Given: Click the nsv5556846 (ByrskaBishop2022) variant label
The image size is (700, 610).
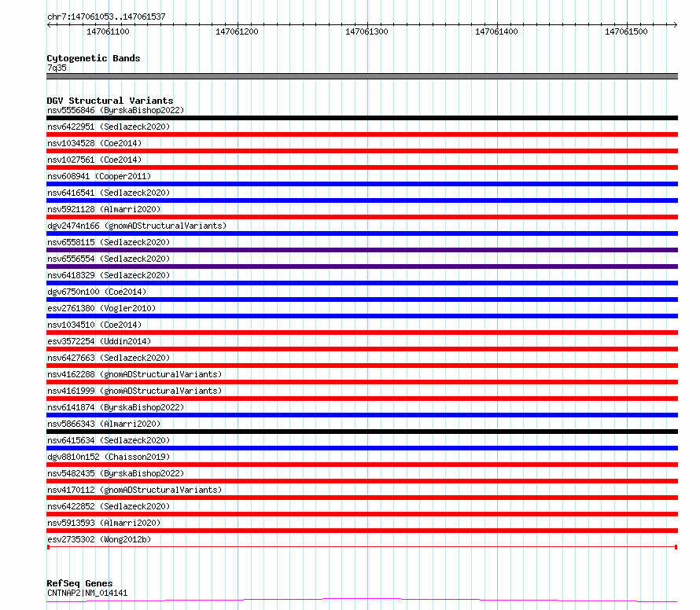Looking at the screenshot, I should [116, 110].
